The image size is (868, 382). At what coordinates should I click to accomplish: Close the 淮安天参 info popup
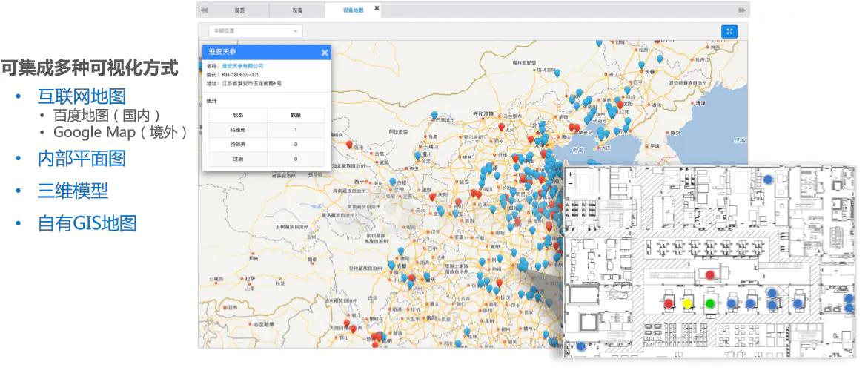coord(324,53)
